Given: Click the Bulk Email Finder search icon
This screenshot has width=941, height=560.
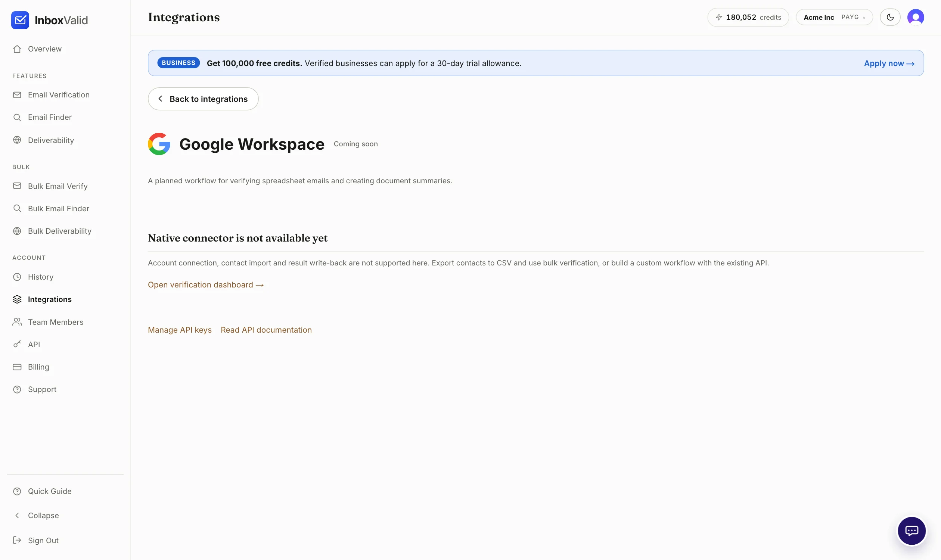Looking at the screenshot, I should click(x=17, y=208).
